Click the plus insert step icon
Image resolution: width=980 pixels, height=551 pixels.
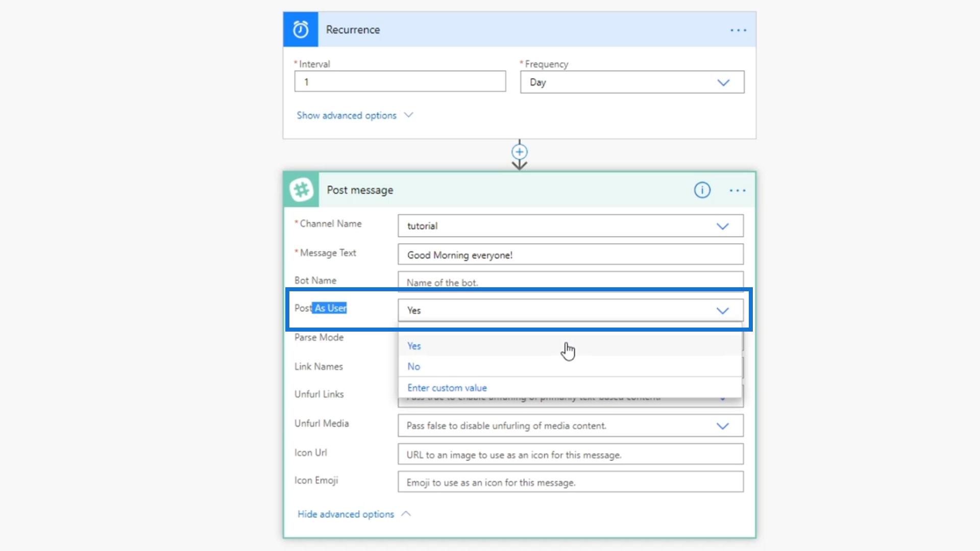[x=519, y=152]
